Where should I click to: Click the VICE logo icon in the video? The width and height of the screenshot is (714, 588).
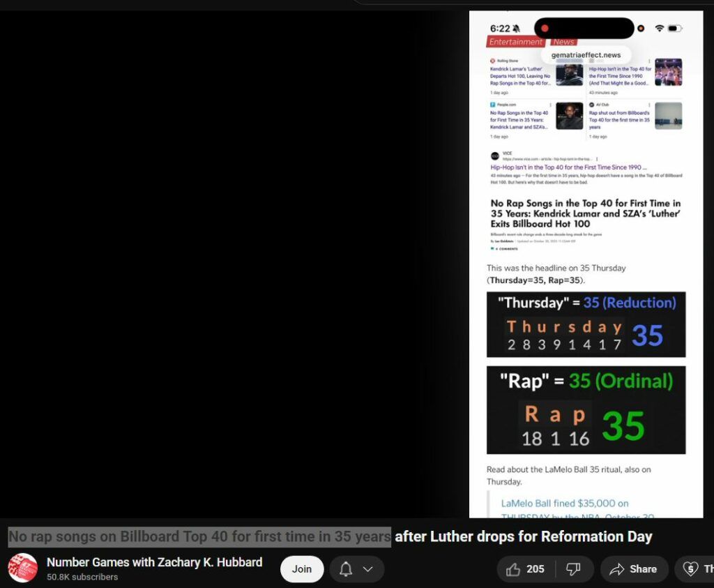tap(494, 156)
